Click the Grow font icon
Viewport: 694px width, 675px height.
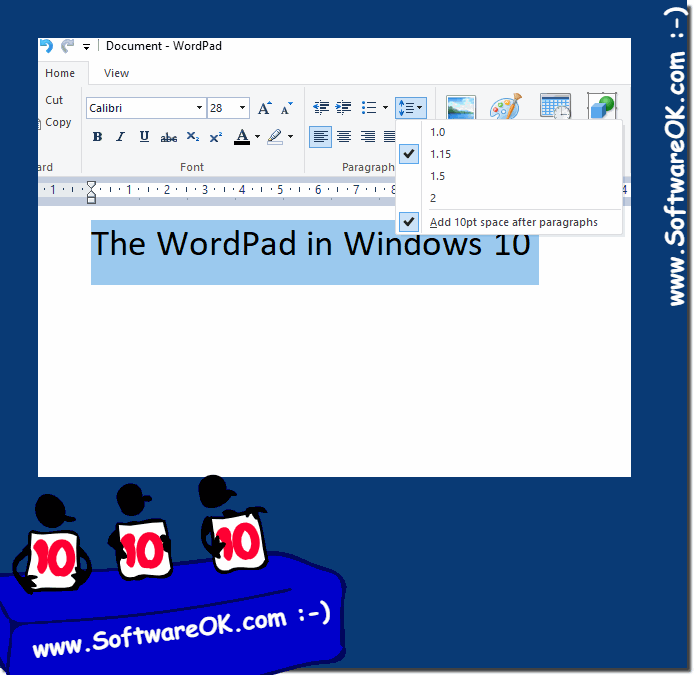click(265, 108)
